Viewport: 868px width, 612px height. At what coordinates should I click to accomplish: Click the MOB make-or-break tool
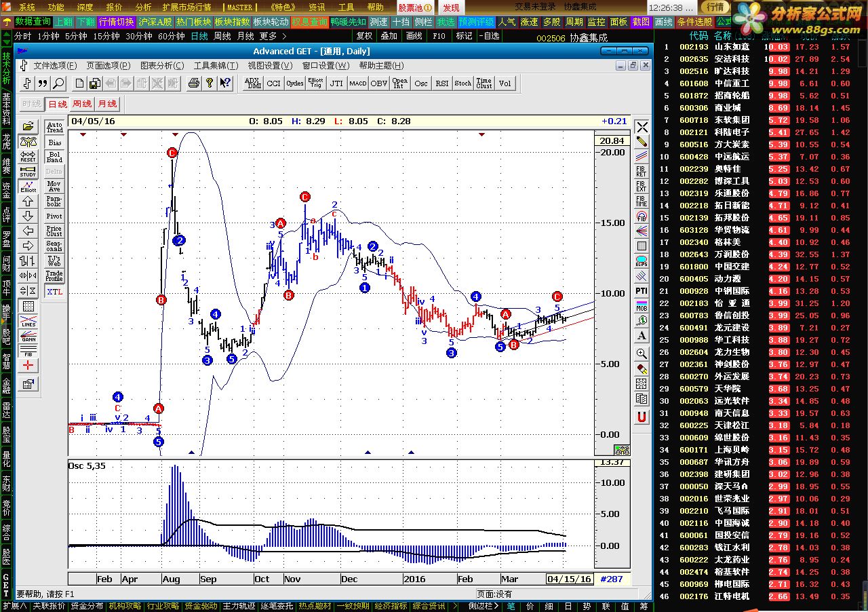click(642, 306)
